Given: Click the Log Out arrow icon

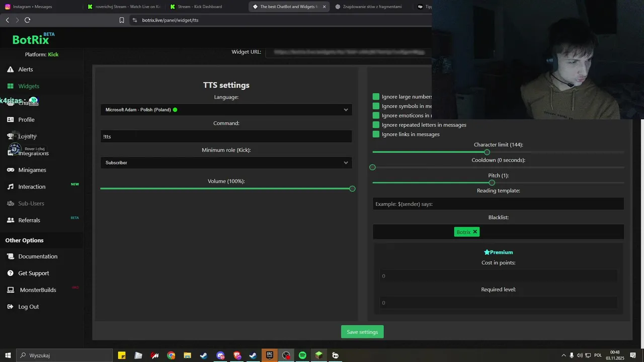Looking at the screenshot, I should 10,307.
